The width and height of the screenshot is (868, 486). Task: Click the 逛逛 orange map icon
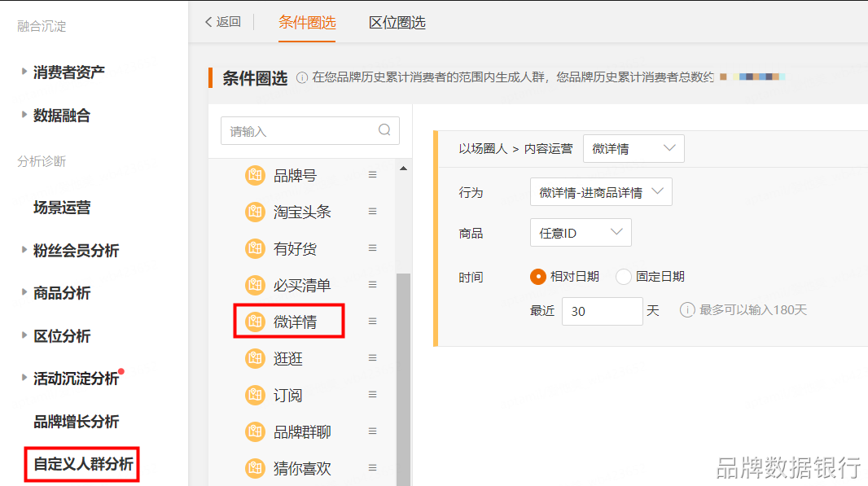click(255, 358)
